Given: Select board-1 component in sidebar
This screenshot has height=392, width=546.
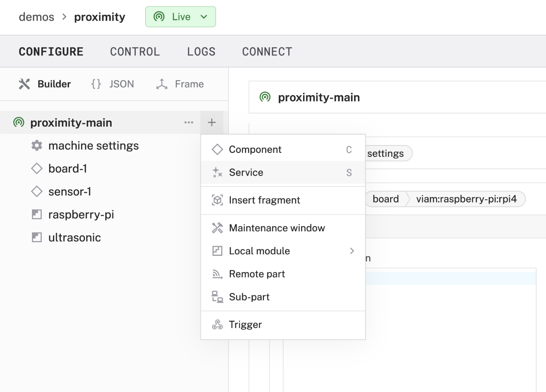Looking at the screenshot, I should pos(68,169).
